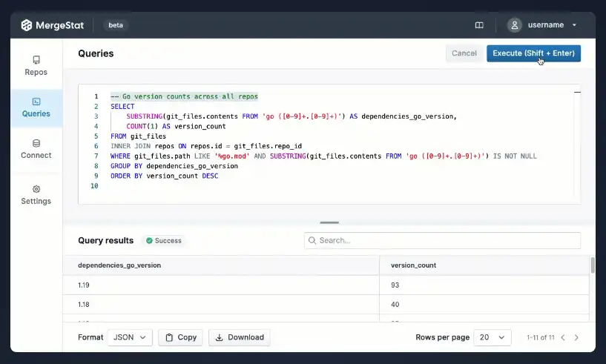The height and width of the screenshot is (364, 606).
Task: Execute the query with the blue button
Action: click(533, 53)
